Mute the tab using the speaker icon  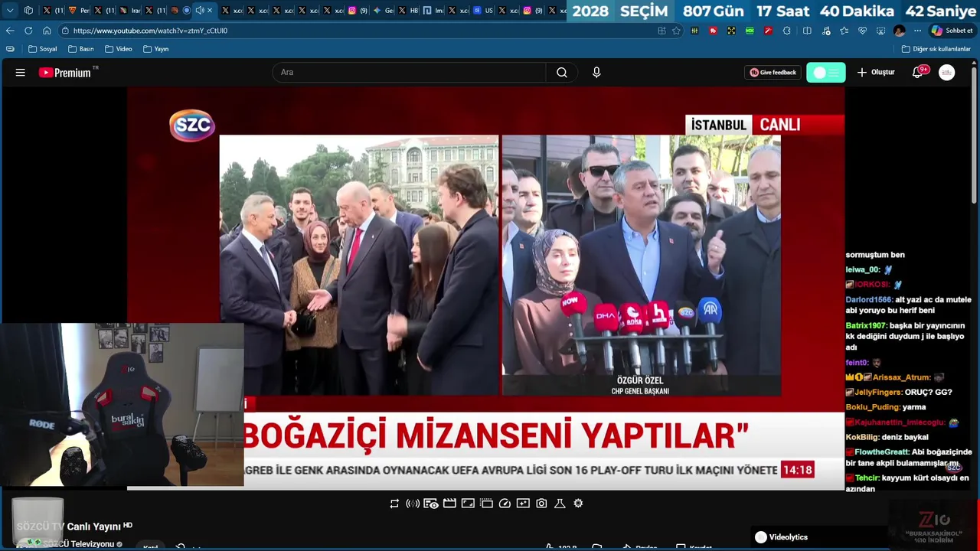(199, 11)
